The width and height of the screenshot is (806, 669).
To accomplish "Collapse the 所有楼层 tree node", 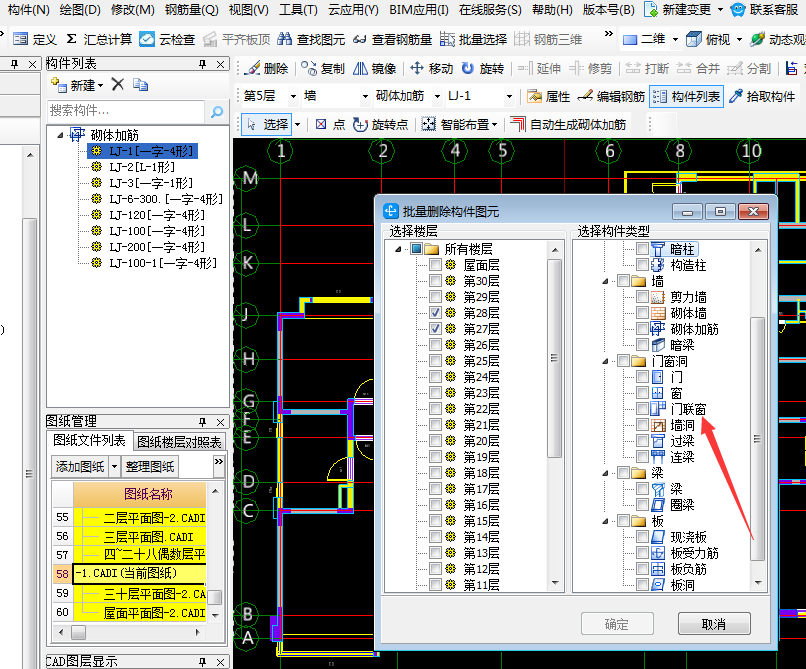I will click(398, 249).
